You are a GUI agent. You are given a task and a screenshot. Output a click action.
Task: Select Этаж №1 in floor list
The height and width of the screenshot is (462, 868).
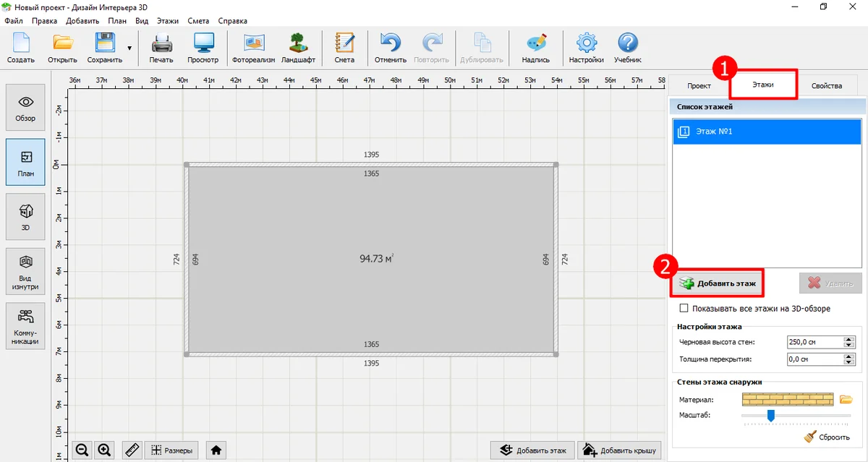click(x=767, y=132)
